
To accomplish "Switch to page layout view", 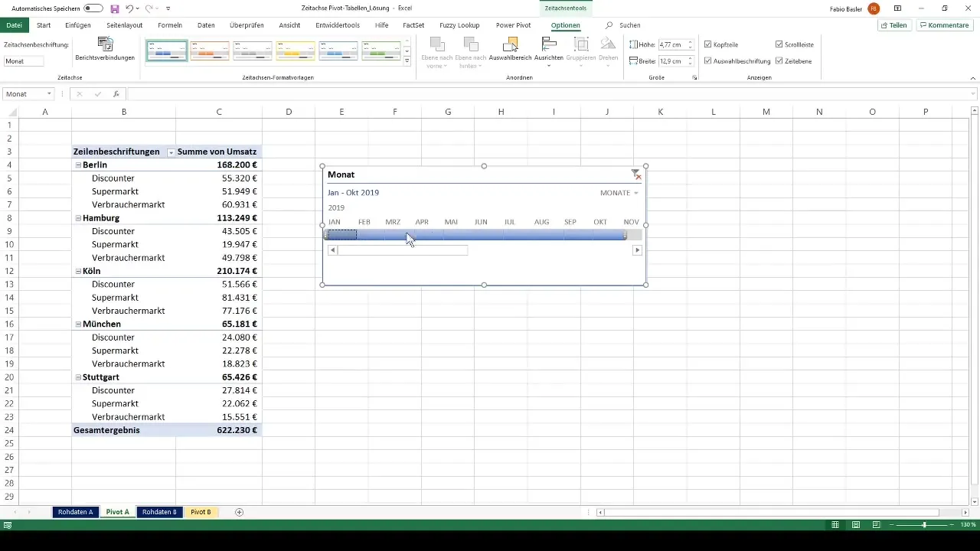I will click(x=855, y=525).
